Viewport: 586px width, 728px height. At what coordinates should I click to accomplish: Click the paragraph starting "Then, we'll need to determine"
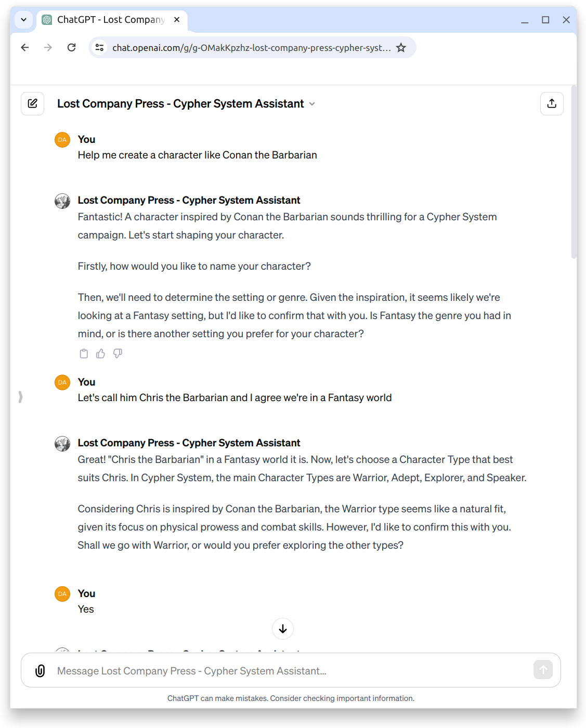294,315
